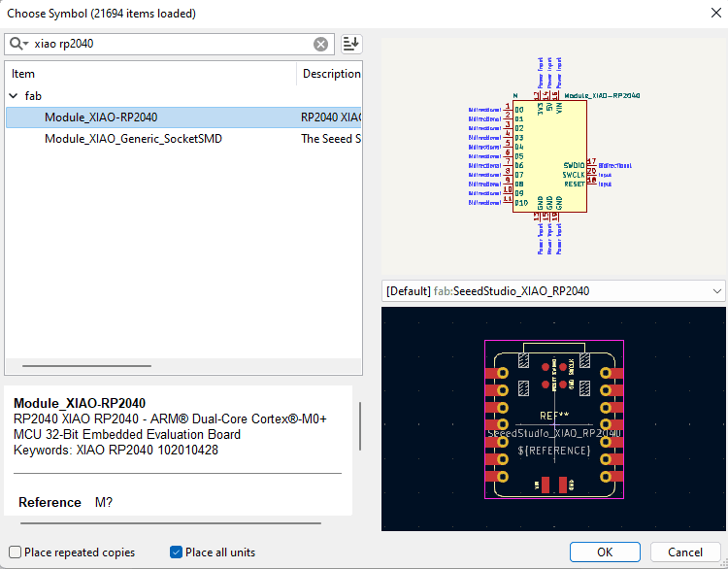This screenshot has width=728, height=569.
Task: Click the symbol preview schematic image
Action: [x=553, y=155]
